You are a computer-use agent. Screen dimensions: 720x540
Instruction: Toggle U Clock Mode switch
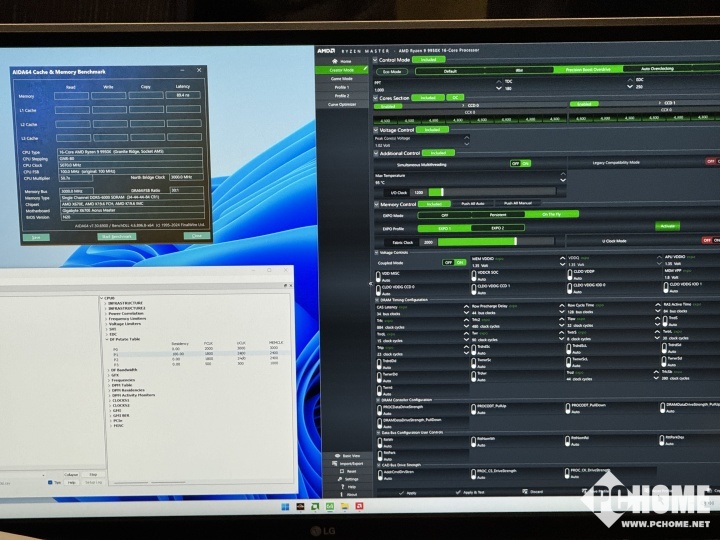(x=711, y=240)
